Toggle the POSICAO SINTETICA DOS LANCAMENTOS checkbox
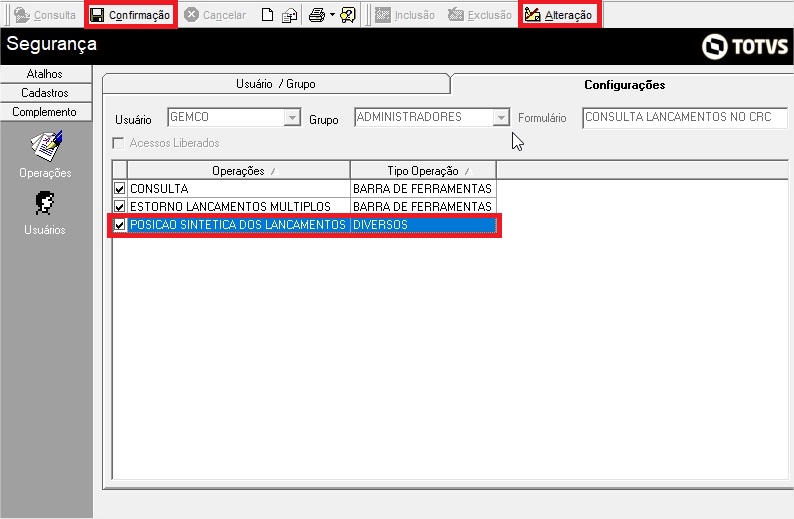Screen dimensions: 794x519 120,224
